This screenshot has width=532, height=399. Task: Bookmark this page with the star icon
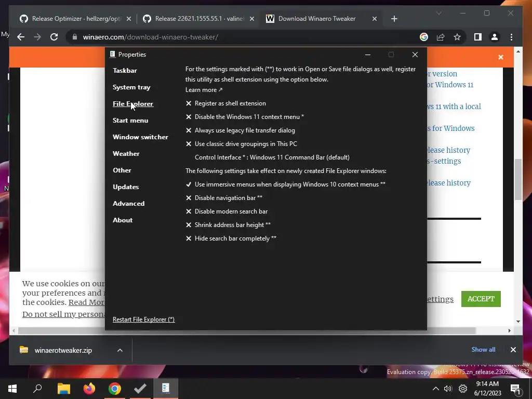[457, 37]
